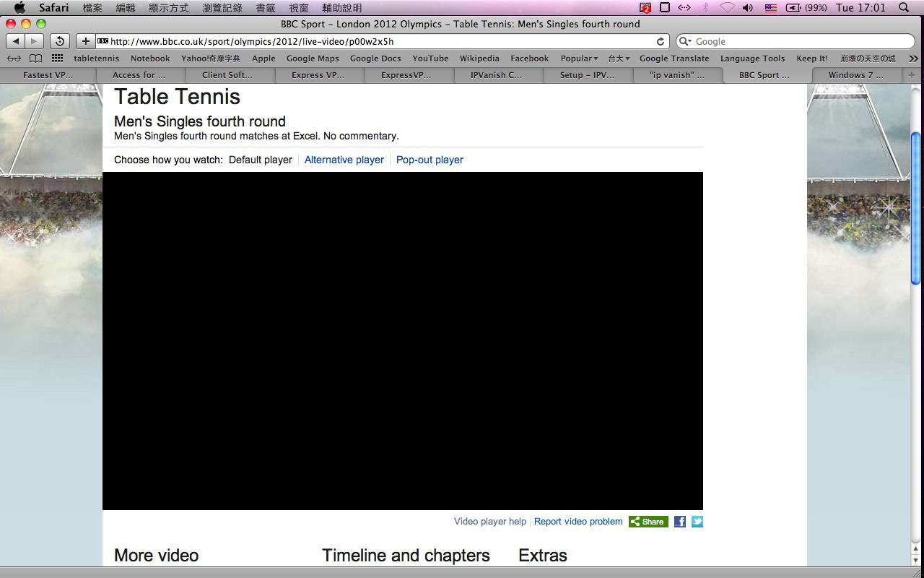Screen dimensions: 924x578
Task: Click the Pop-out player link
Action: tap(430, 160)
